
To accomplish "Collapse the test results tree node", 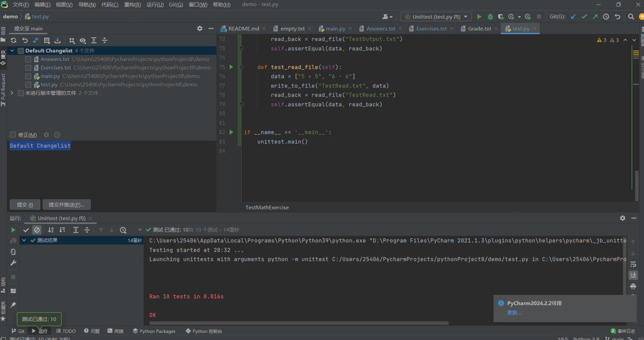I will [24, 241].
